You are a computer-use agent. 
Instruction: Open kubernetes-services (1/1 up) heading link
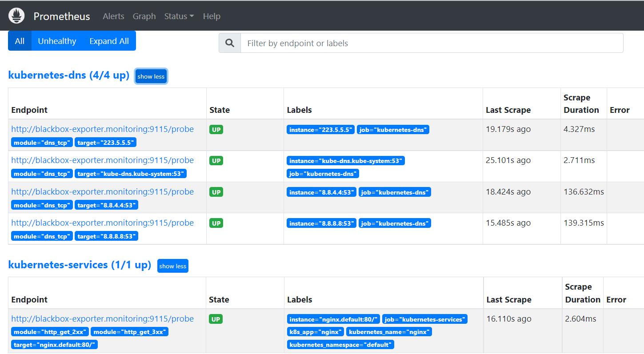click(80, 265)
